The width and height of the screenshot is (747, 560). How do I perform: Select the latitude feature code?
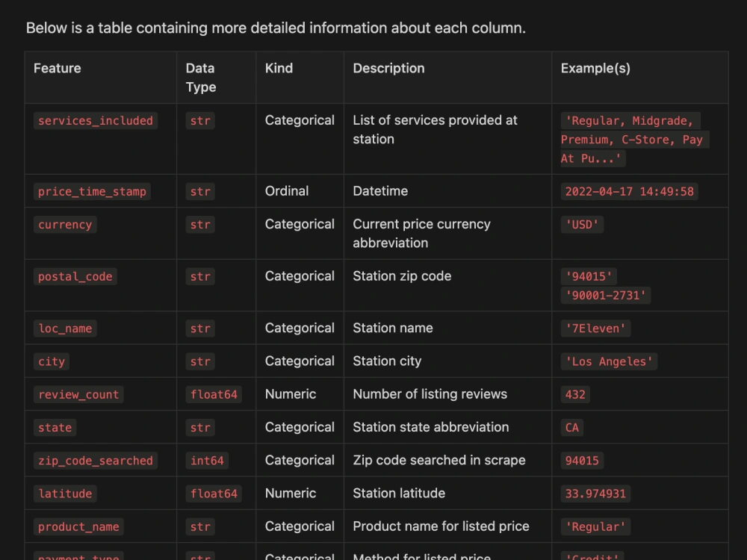click(x=65, y=494)
